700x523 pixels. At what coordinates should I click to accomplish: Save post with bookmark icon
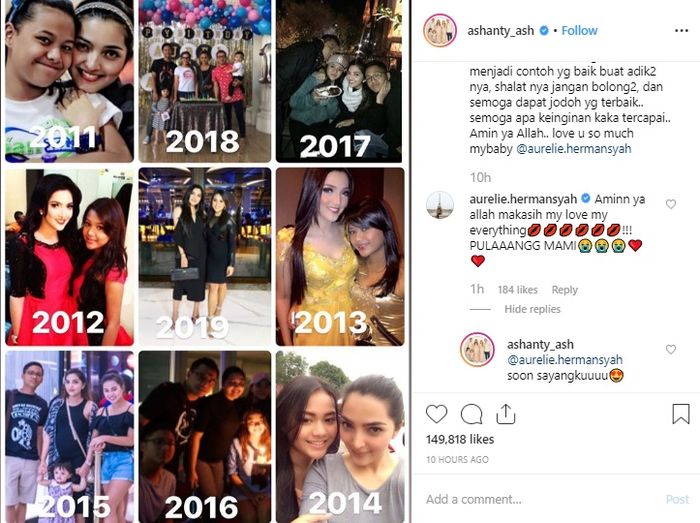681,414
